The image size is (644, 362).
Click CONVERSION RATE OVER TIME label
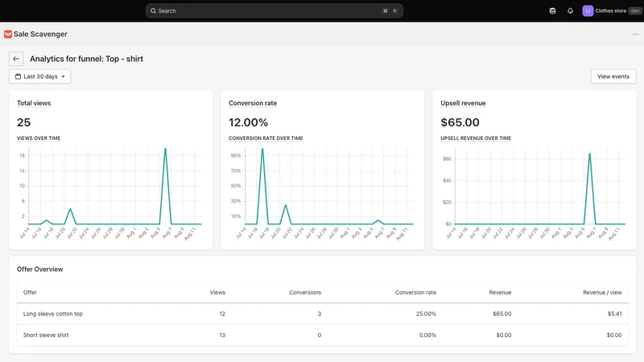coord(266,138)
